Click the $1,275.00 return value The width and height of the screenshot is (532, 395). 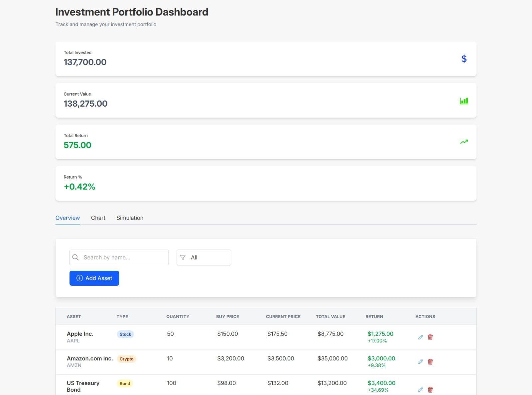[x=380, y=334]
